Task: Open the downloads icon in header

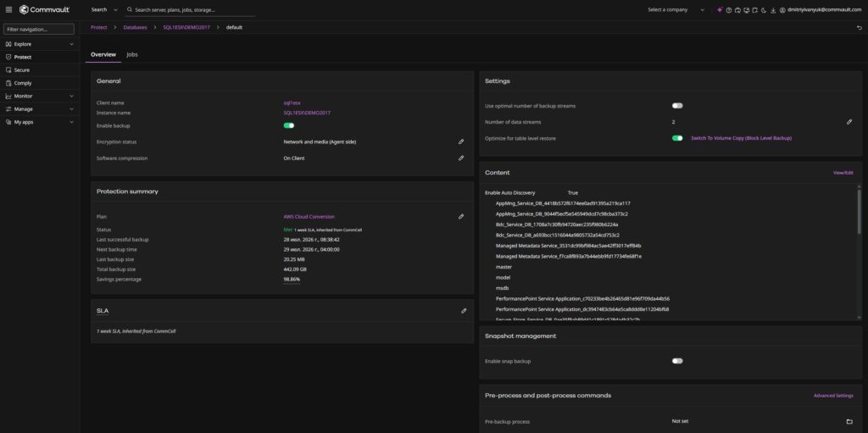Action: [773, 10]
